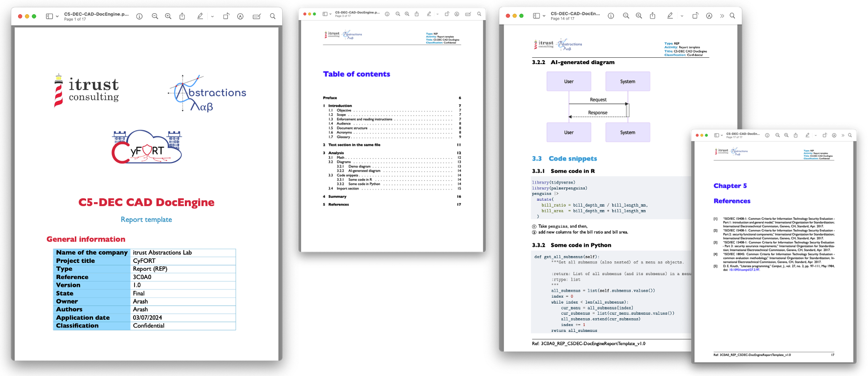Show inspector info in Page 1 window

(x=139, y=16)
